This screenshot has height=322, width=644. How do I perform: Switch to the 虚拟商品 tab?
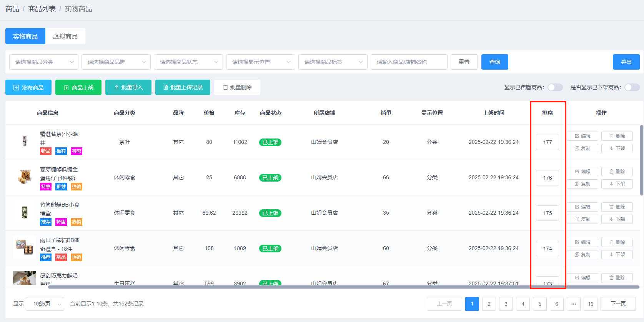coord(65,36)
